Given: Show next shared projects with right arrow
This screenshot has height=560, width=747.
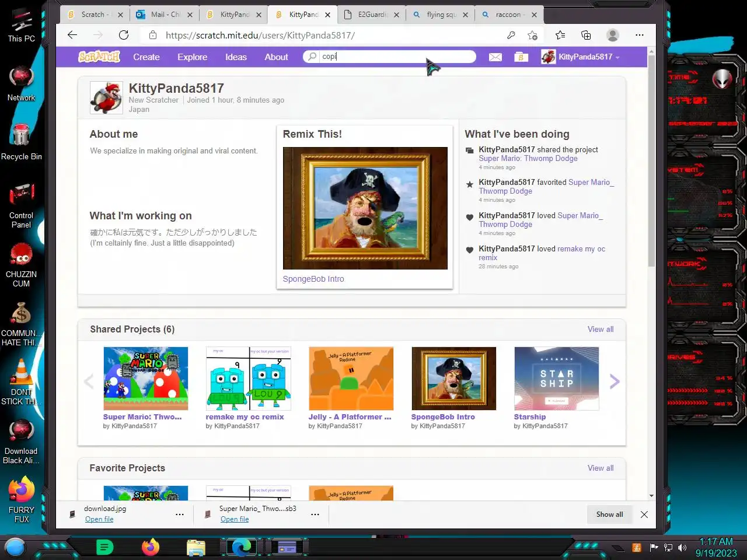Looking at the screenshot, I should pyautogui.click(x=615, y=381).
